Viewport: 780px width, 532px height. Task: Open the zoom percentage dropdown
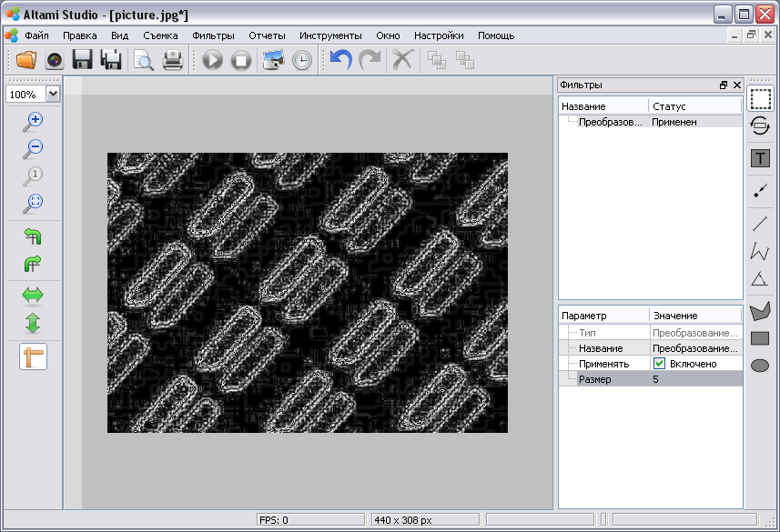click(x=53, y=94)
